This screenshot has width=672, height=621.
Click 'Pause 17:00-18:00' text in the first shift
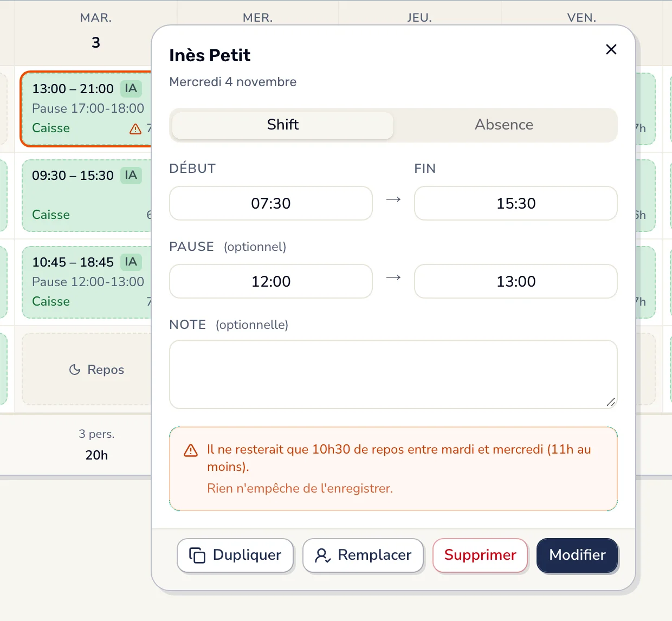pos(88,108)
